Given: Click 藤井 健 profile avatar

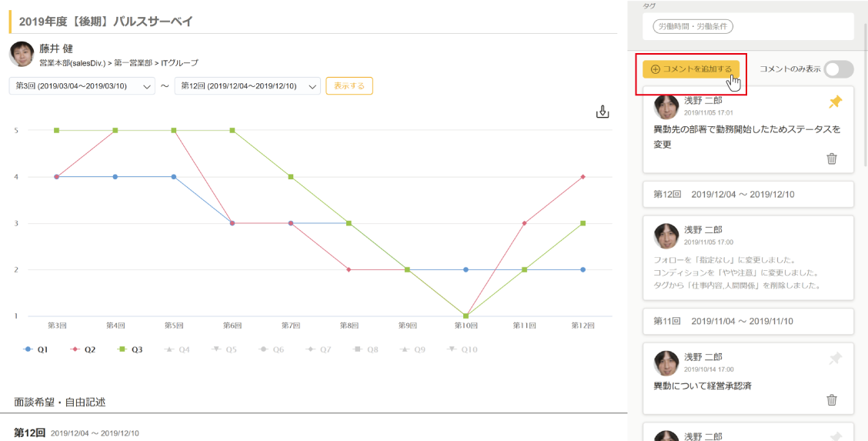Looking at the screenshot, I should tap(22, 54).
